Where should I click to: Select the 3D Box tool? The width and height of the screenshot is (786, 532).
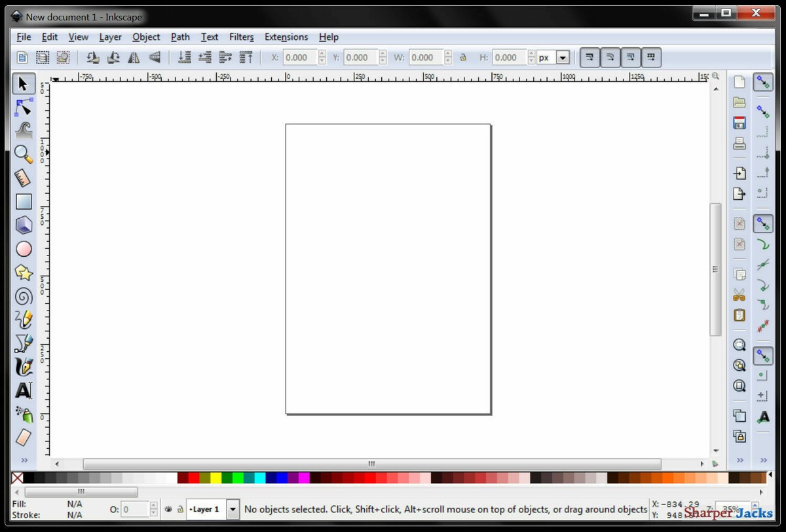24,225
